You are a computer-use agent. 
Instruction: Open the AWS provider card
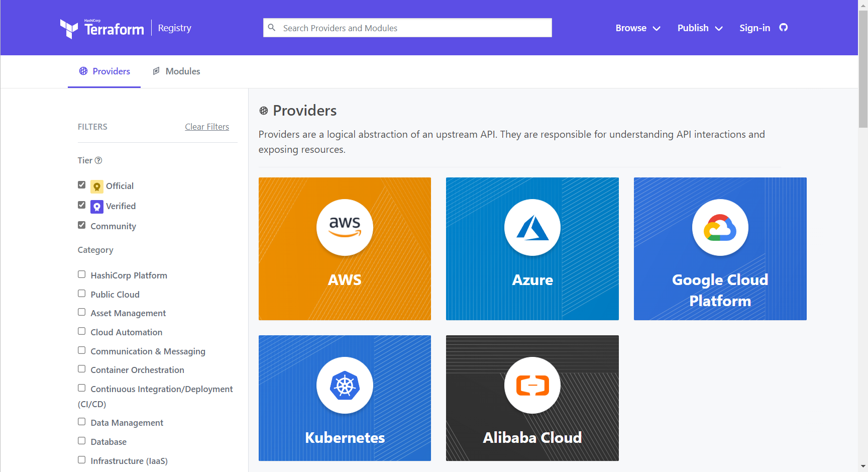pos(345,249)
